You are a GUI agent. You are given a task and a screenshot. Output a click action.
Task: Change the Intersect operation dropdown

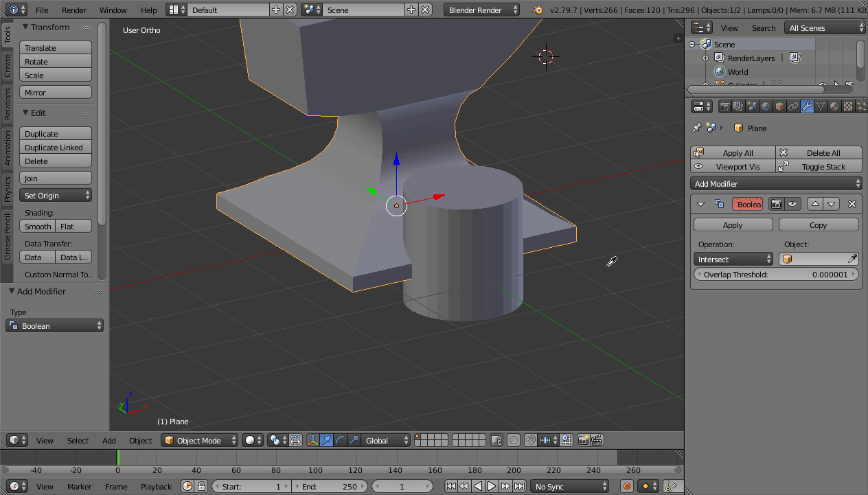[733, 259]
